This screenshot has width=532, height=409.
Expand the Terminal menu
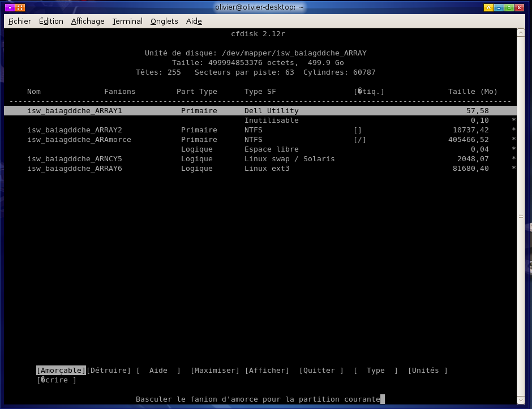pos(127,21)
